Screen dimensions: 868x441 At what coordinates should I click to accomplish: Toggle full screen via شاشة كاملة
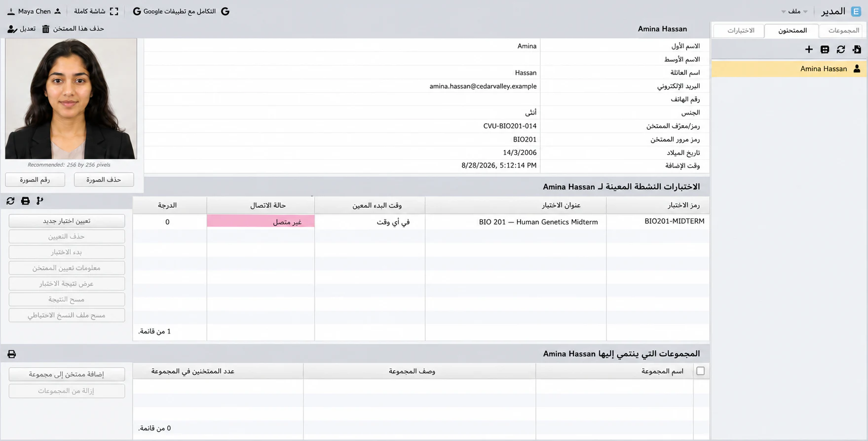click(x=96, y=11)
